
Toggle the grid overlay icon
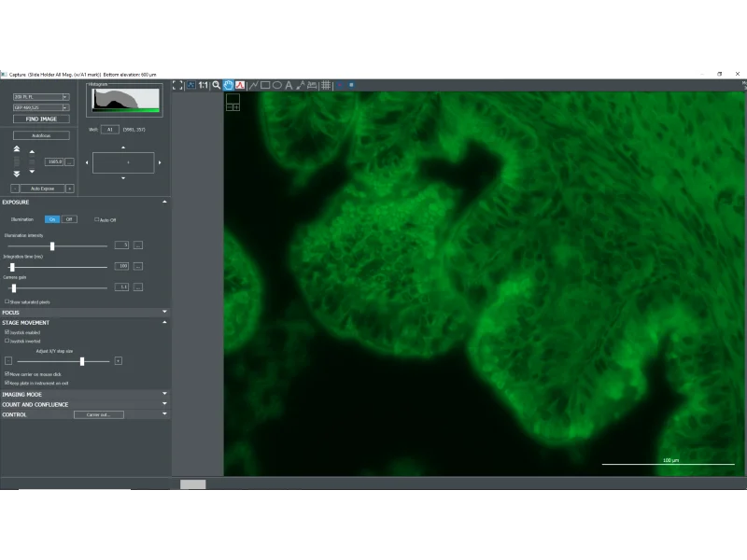326,85
